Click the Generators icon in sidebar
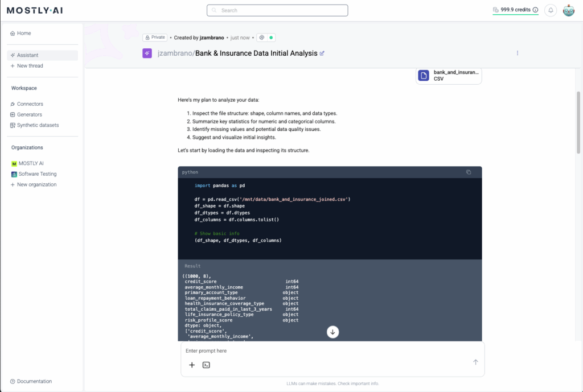Screen dimensions: 583x392 point(13,115)
